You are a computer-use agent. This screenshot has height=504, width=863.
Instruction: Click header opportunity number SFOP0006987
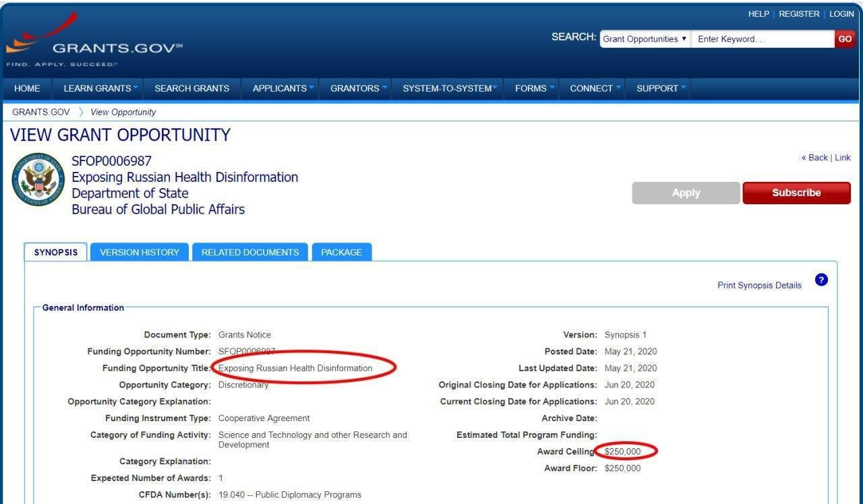point(112,161)
